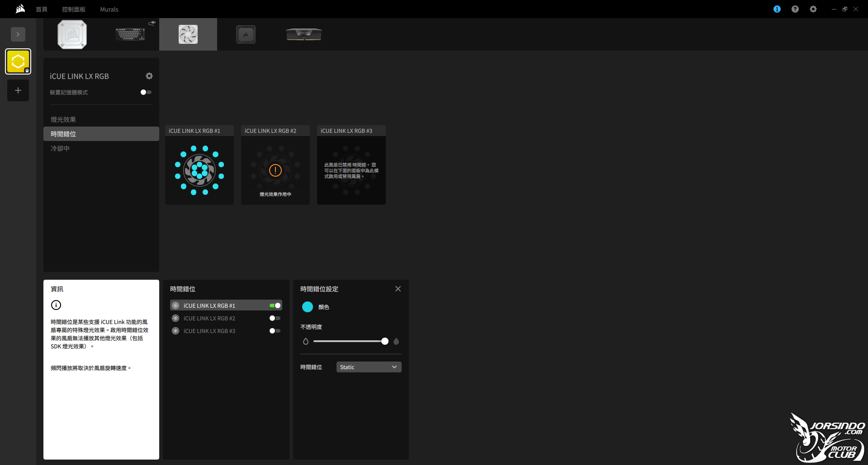Expand the profile sidebar chevron

[x=18, y=34]
